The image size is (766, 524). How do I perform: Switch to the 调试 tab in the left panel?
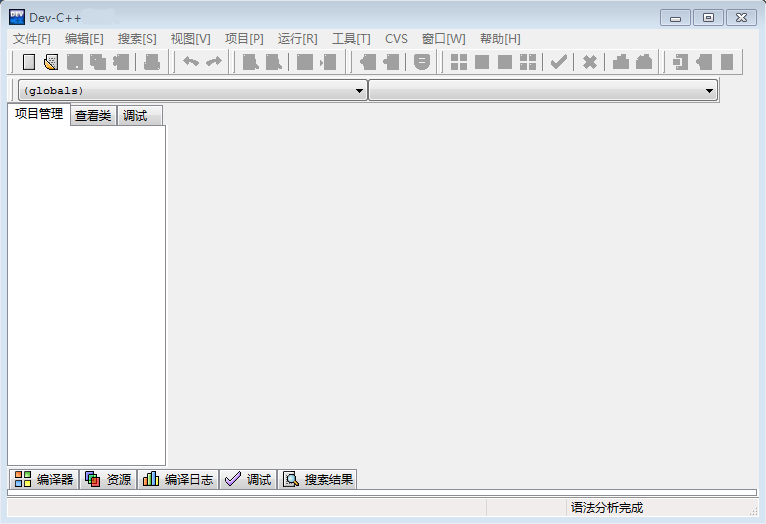point(140,116)
